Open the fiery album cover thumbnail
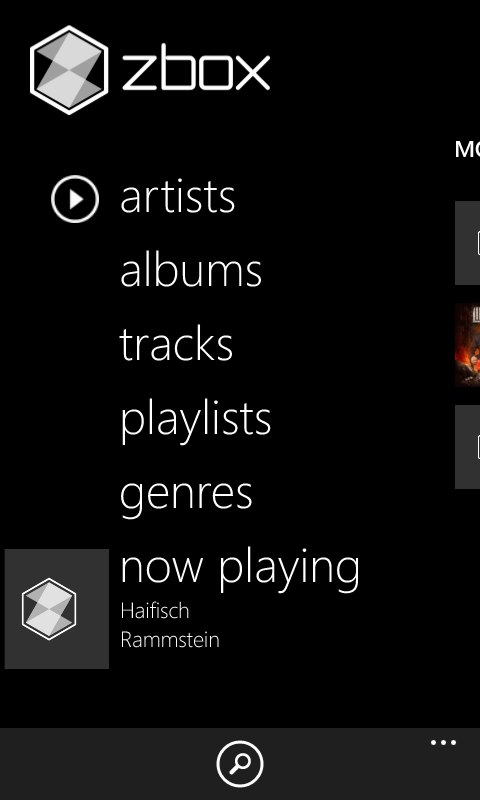The height and width of the screenshot is (800, 480). tap(467, 345)
